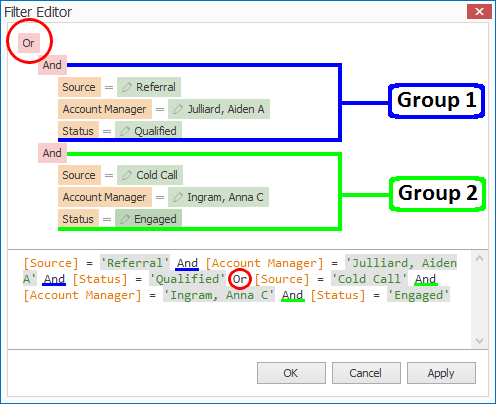The image size is (496, 404).
Task: Click pencil icon beside Engaged
Action: click(125, 219)
